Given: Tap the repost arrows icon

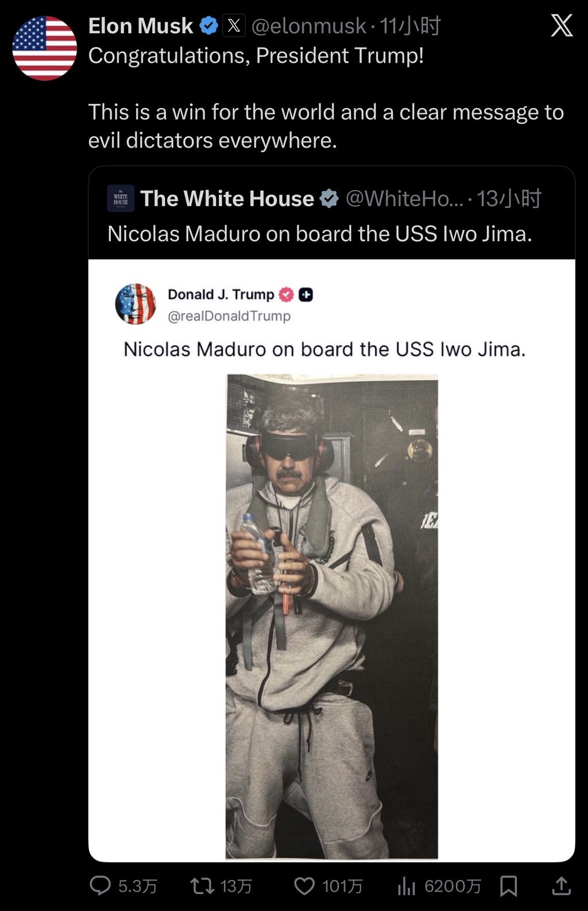Looking at the screenshot, I should click(202, 885).
